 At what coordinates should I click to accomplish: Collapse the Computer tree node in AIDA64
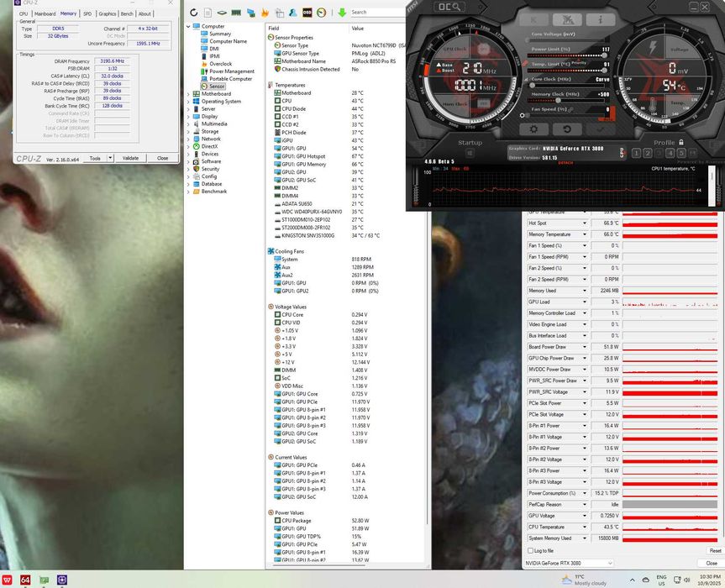click(188, 26)
